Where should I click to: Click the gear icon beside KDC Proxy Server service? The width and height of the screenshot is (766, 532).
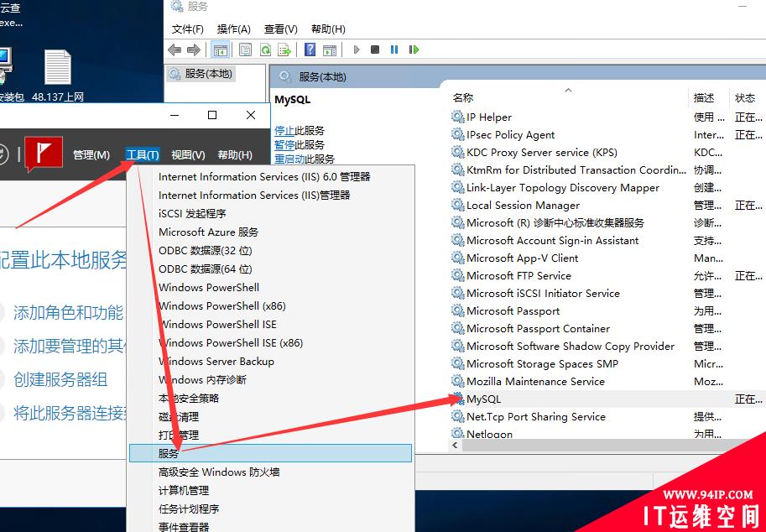458,152
